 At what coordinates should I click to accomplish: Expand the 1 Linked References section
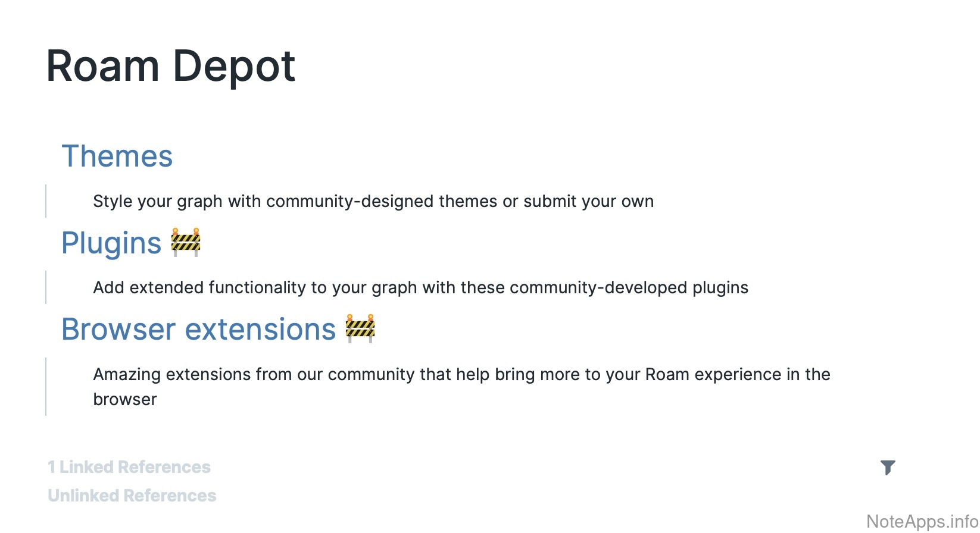129,468
